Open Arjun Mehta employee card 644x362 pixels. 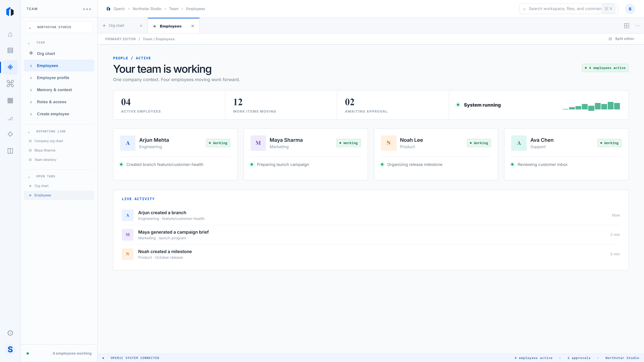pos(175,154)
